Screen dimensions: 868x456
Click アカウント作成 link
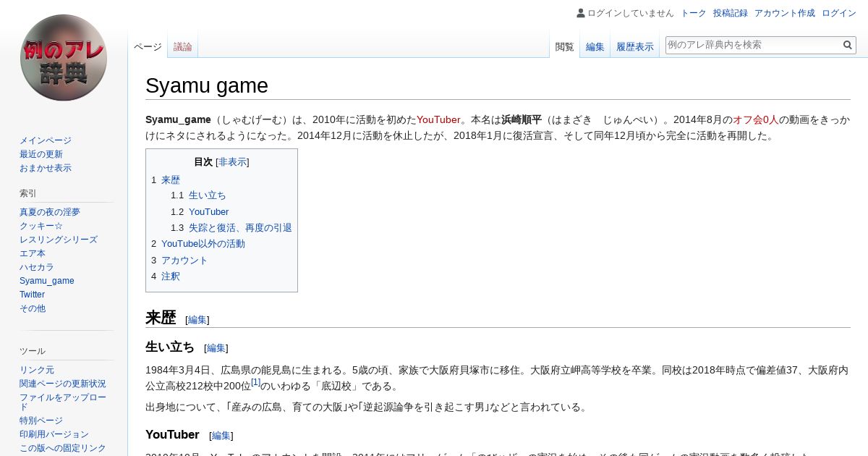[785, 13]
